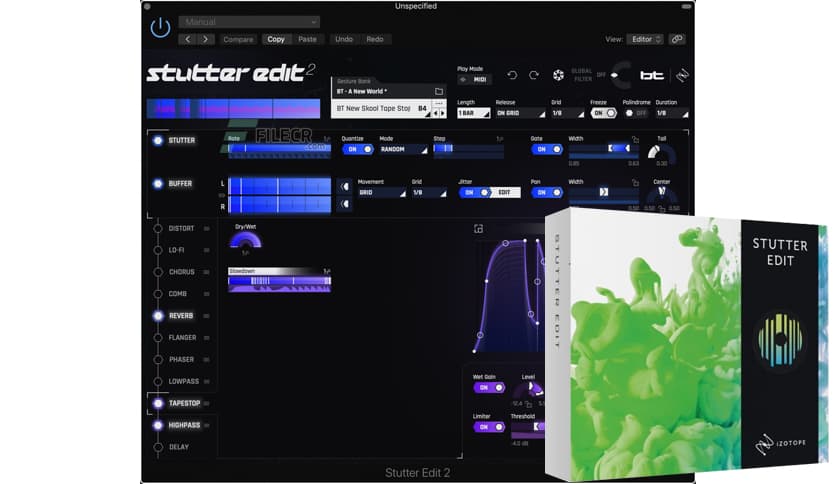
Task: Click the iZotope logo at top right
Action: pyautogui.click(x=682, y=75)
